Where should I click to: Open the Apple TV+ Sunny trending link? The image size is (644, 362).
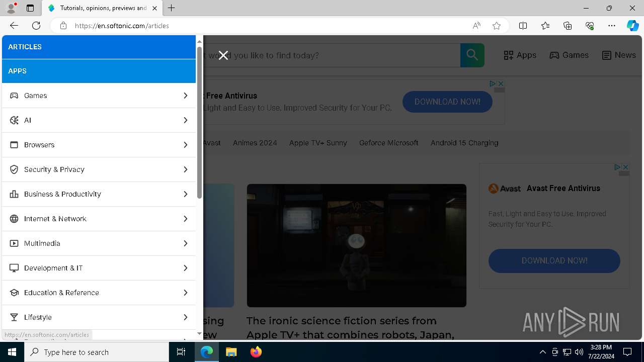(318, 143)
